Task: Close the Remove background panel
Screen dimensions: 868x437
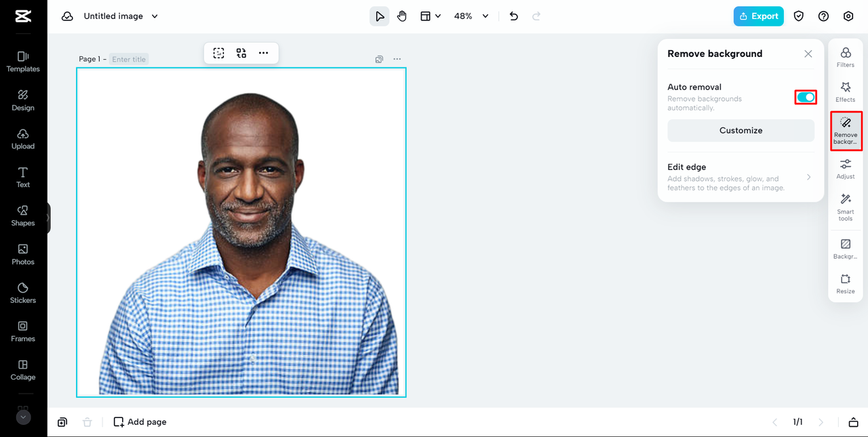Action: pos(808,54)
